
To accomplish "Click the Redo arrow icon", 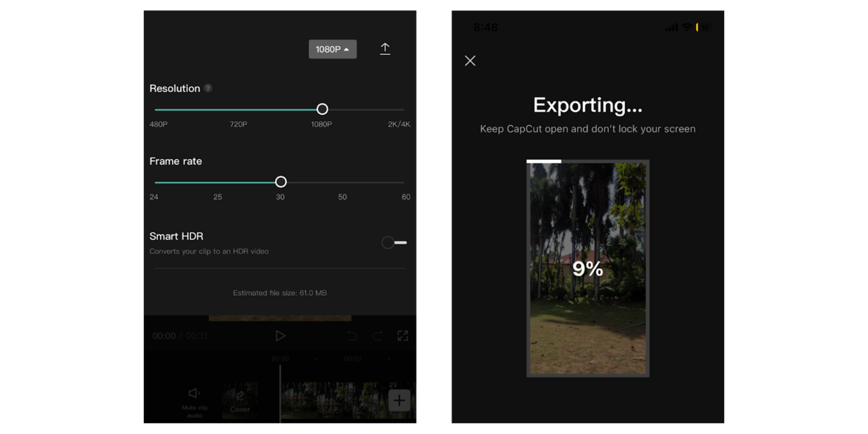I will pyautogui.click(x=377, y=336).
